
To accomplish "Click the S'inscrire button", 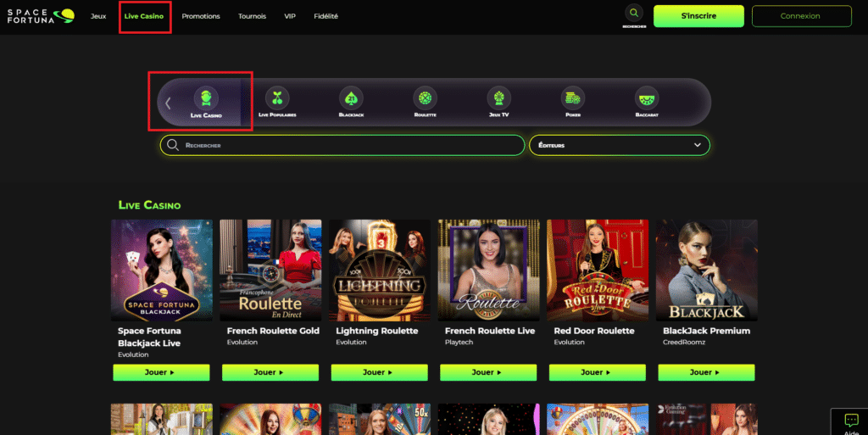I will pos(698,16).
